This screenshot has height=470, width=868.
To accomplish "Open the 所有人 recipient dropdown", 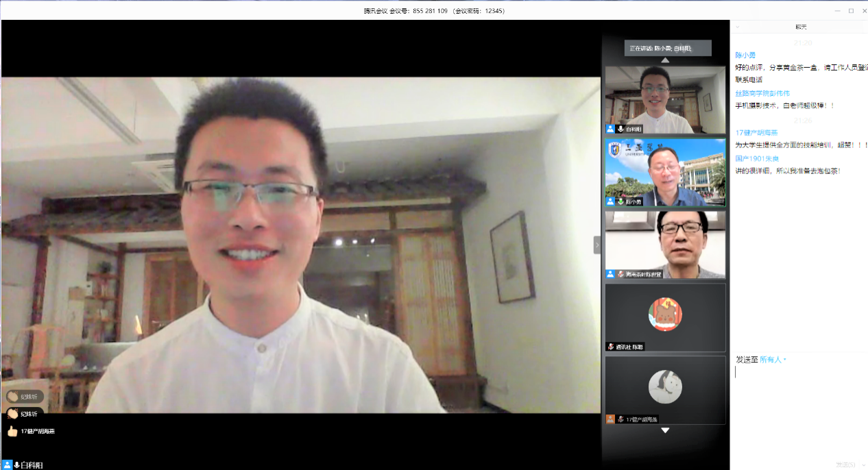I will 773,360.
